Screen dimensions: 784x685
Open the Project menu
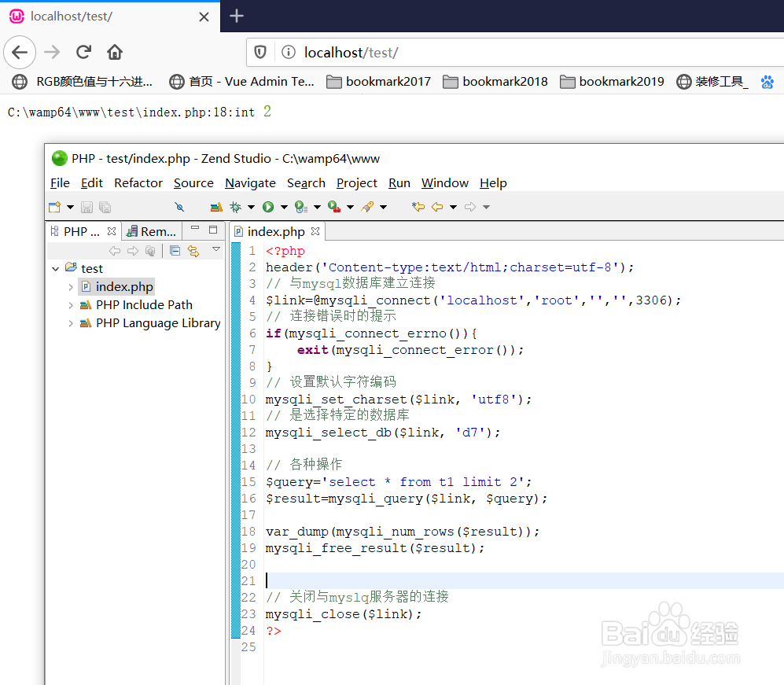point(356,183)
